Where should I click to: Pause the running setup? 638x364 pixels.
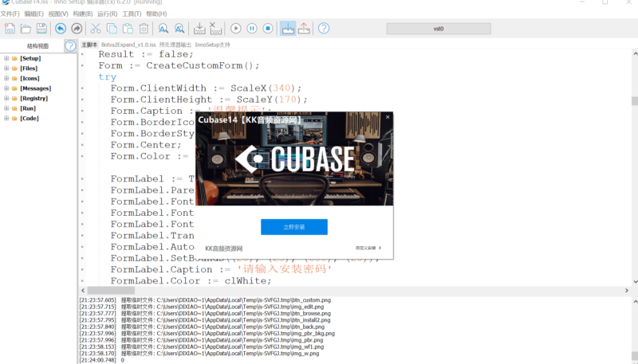[x=252, y=29]
